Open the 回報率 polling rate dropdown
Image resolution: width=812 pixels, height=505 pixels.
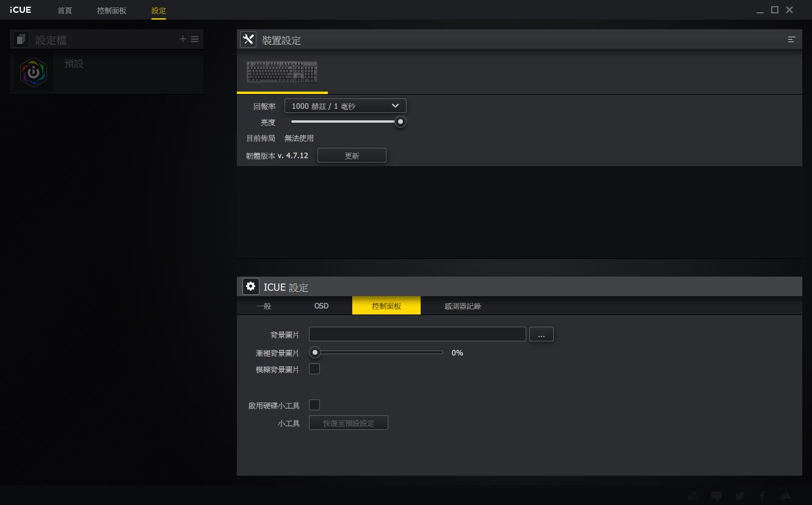(346, 106)
